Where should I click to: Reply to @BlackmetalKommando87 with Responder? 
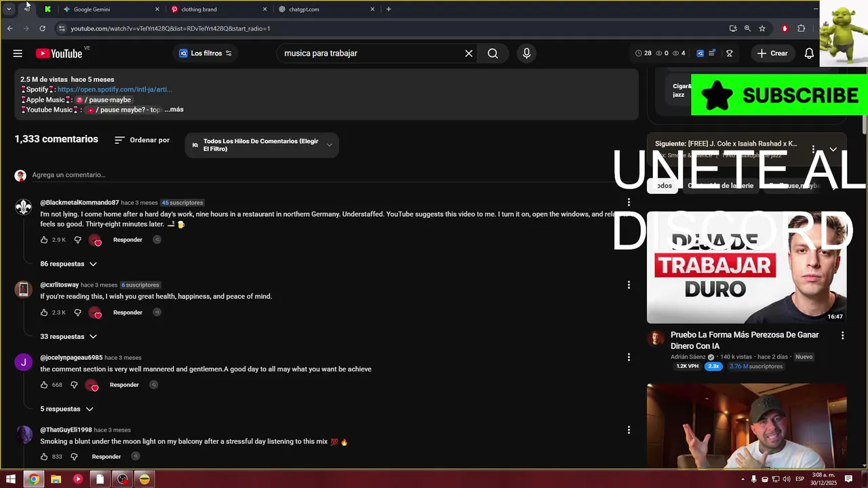coord(127,240)
